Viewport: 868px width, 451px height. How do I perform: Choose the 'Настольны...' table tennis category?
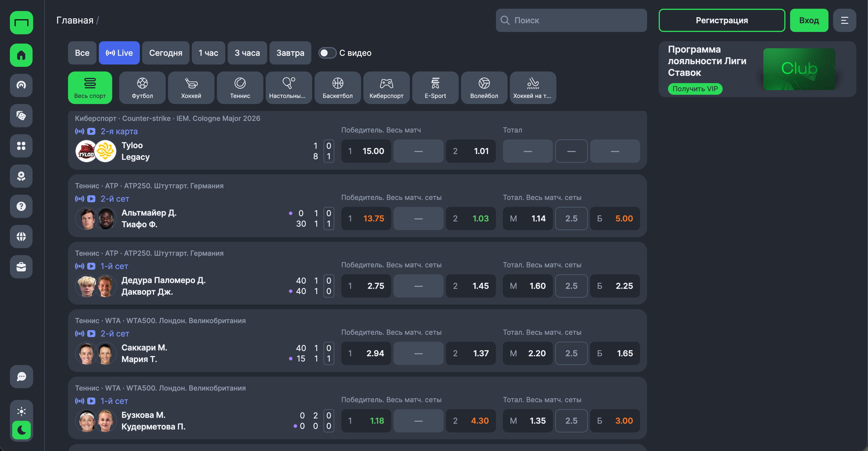coord(289,87)
